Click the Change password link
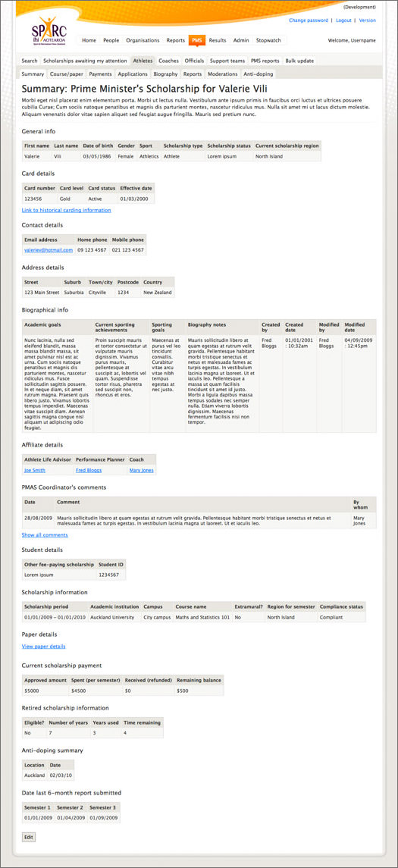Screen dimensions: 398x868 tap(309, 20)
